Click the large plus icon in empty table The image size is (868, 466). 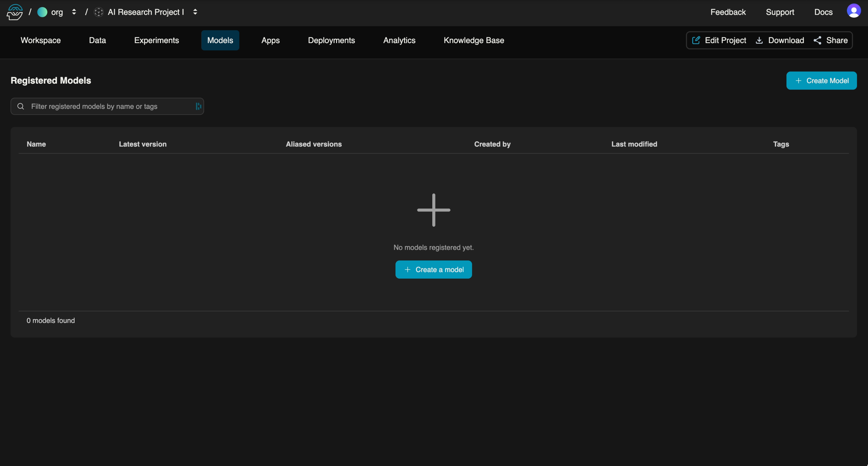[433, 210]
